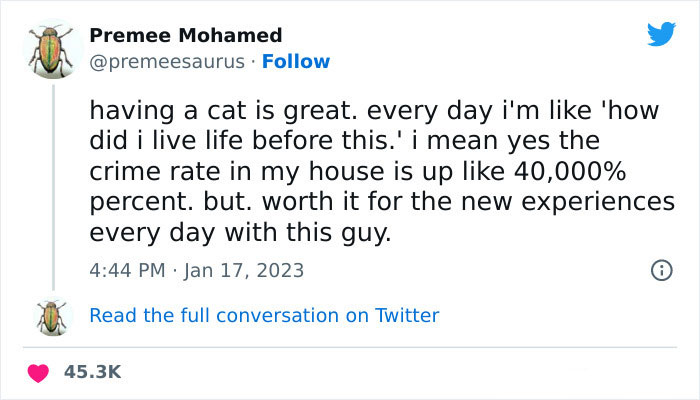The image size is (700, 400).
Task: Open the tweet info circle icon
Action: 660,270
